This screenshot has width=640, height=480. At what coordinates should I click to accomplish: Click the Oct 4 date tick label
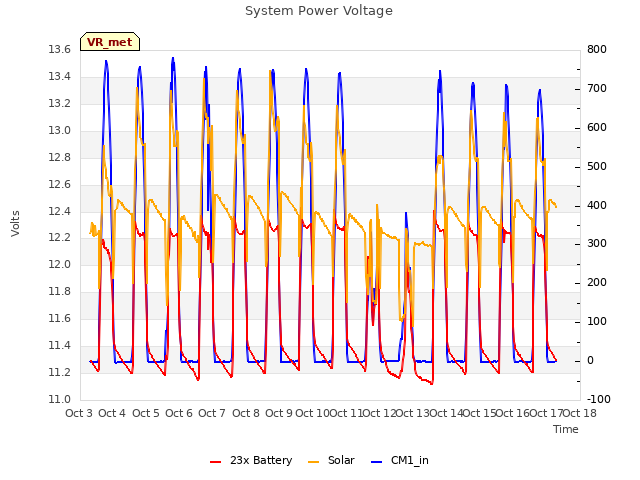click(x=112, y=413)
